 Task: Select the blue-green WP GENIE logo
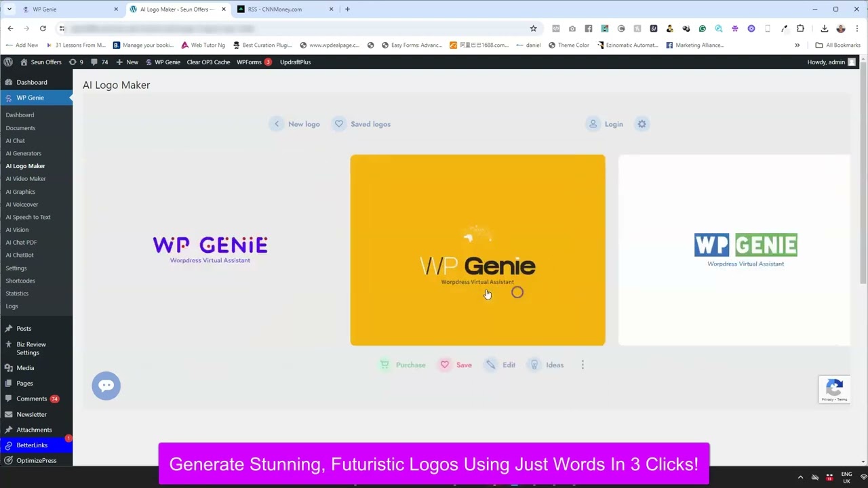pos(745,250)
